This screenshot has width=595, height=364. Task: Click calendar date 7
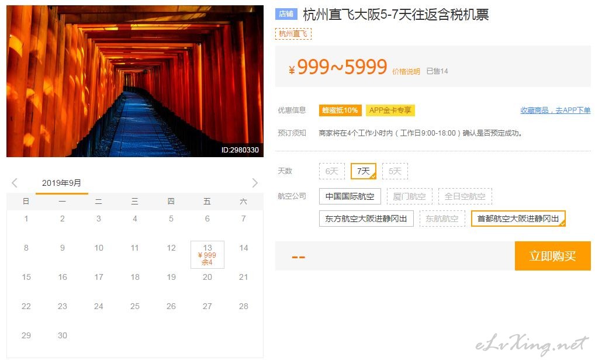pyautogui.click(x=244, y=219)
